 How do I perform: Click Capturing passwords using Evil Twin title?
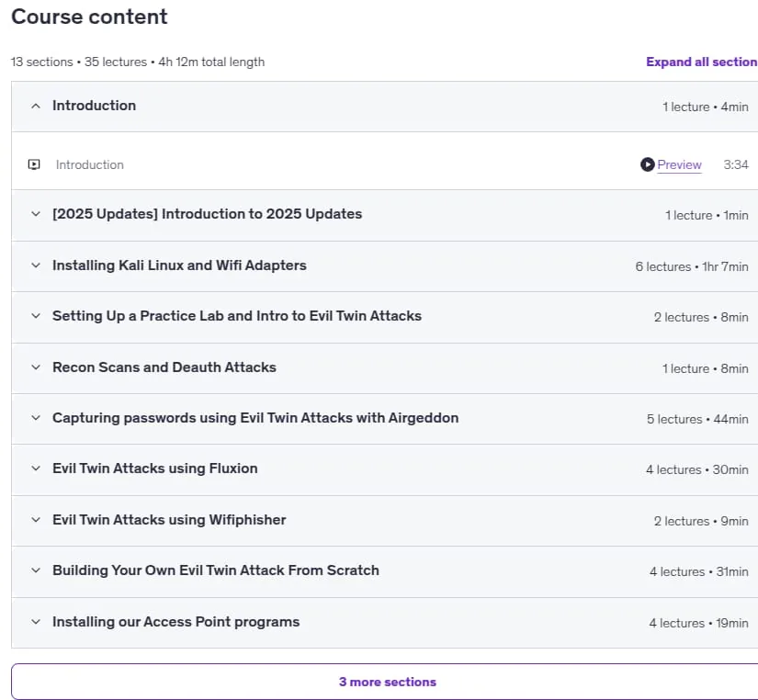pyautogui.click(x=255, y=418)
